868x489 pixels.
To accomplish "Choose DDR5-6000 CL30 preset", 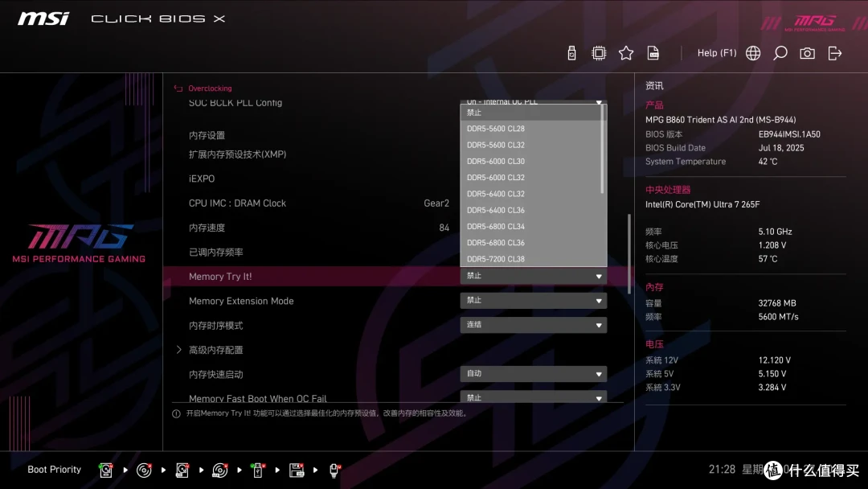I will coord(531,161).
